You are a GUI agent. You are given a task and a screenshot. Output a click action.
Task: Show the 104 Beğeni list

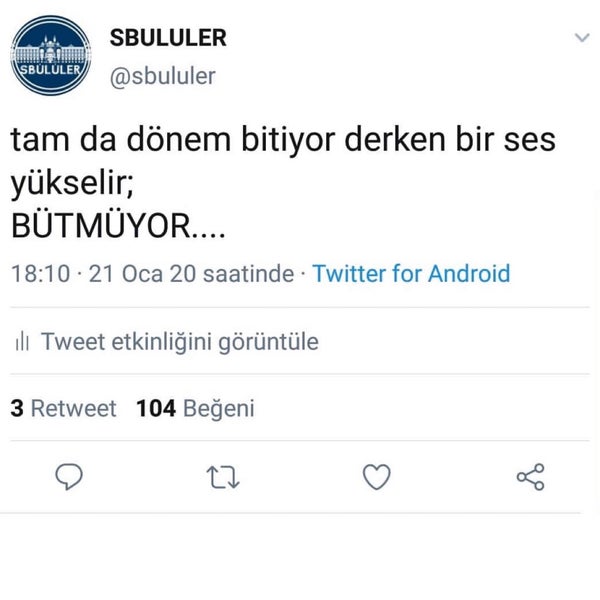pos(195,409)
